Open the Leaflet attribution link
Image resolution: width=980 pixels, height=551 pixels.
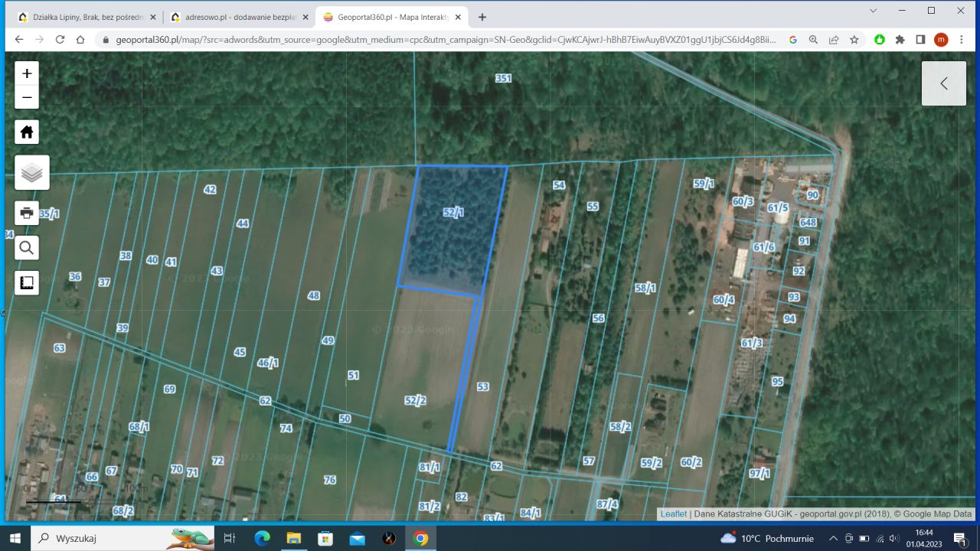(674, 514)
